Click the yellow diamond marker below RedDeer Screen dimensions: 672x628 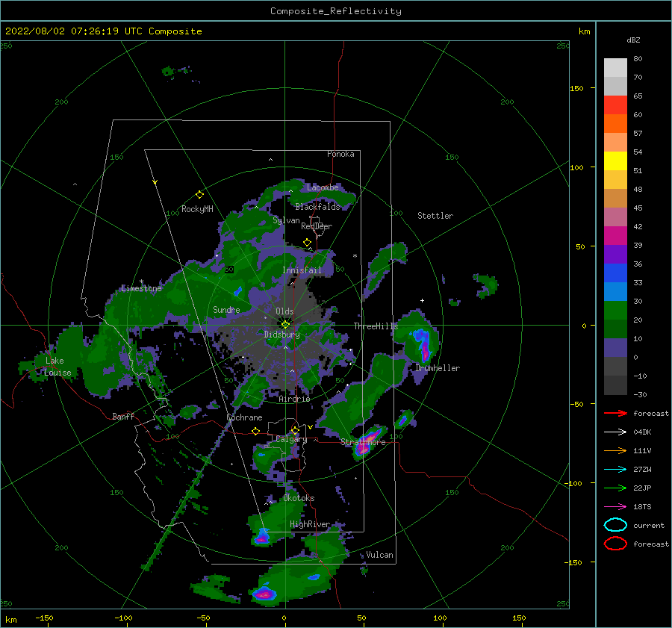click(x=307, y=243)
